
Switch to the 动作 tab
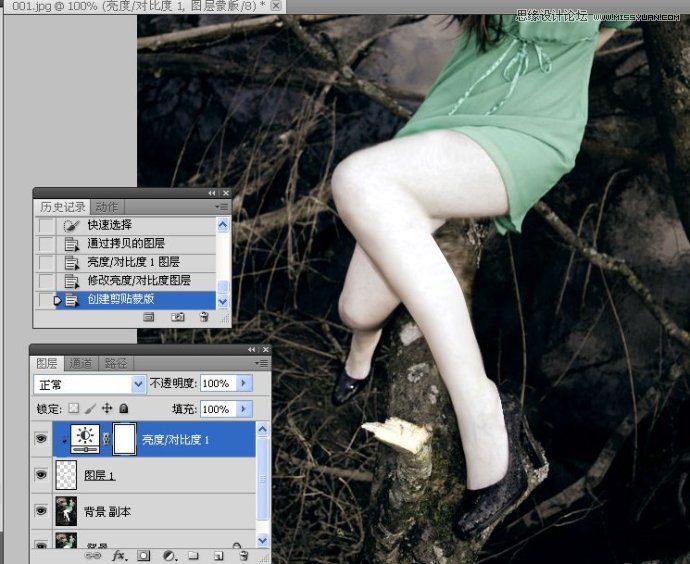[106, 207]
